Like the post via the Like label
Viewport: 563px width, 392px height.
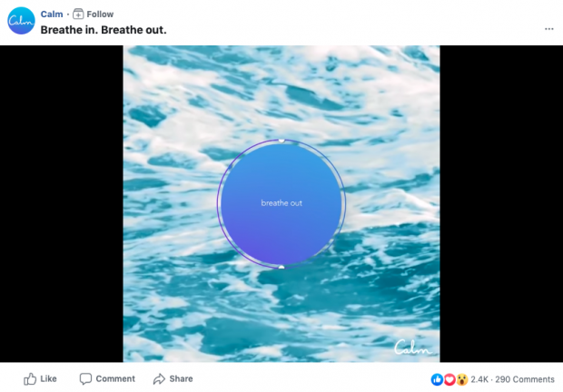point(48,378)
